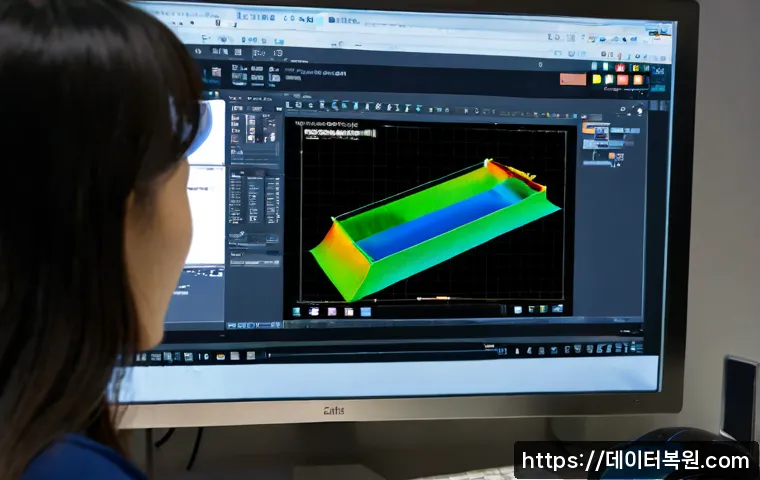
Task: Click the first bracket-shaped icon in the viewport's top toolbar
Action: tap(288, 105)
